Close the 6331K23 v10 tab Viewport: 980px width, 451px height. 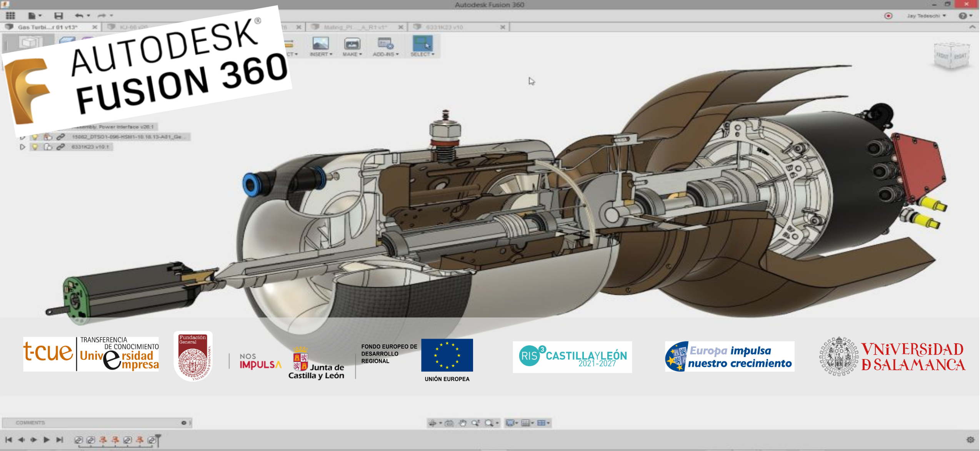(503, 27)
